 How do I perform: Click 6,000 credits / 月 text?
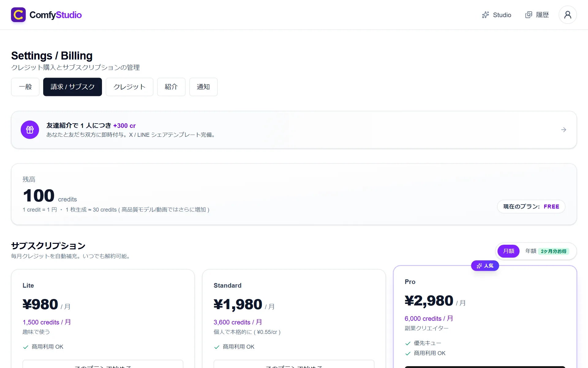click(x=429, y=319)
